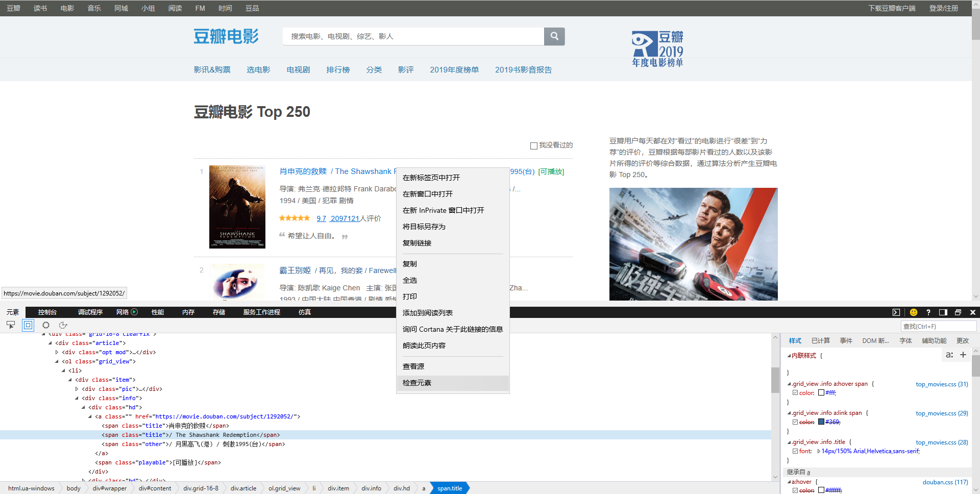Open the Shawshank Redemption movie poster

237,207
